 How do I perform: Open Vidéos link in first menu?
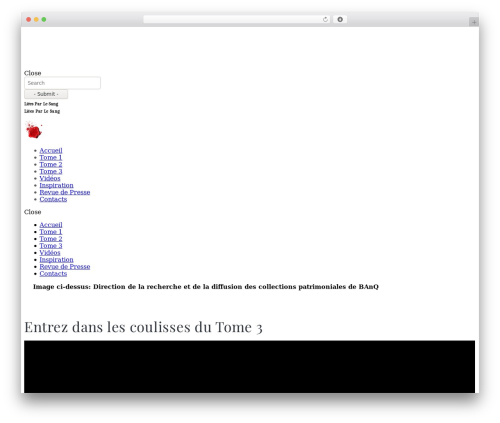(x=50, y=178)
